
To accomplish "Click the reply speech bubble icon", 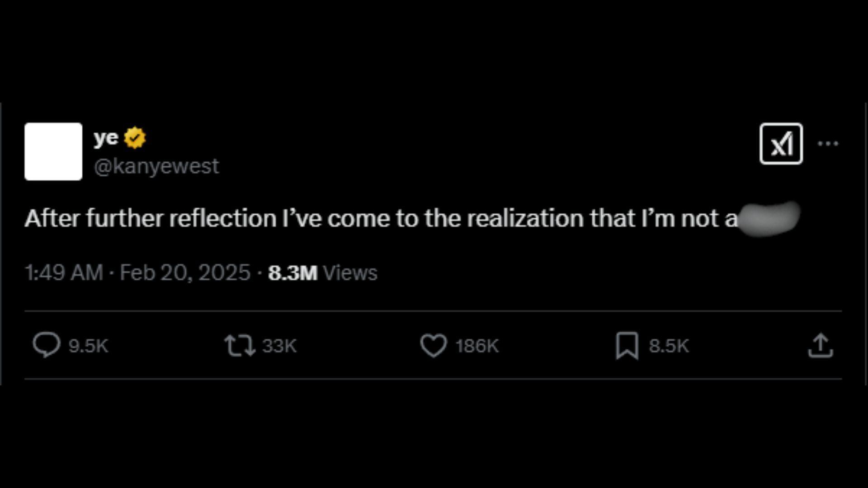I will click(46, 345).
